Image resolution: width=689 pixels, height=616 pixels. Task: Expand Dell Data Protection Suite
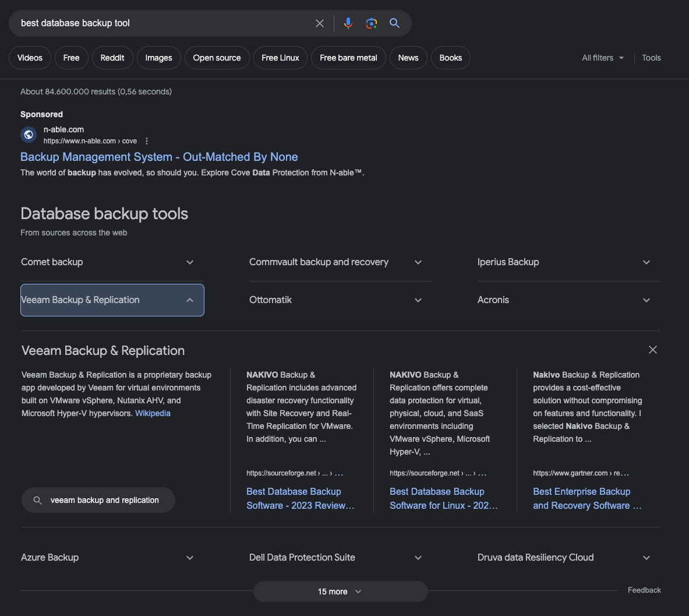pos(341,558)
